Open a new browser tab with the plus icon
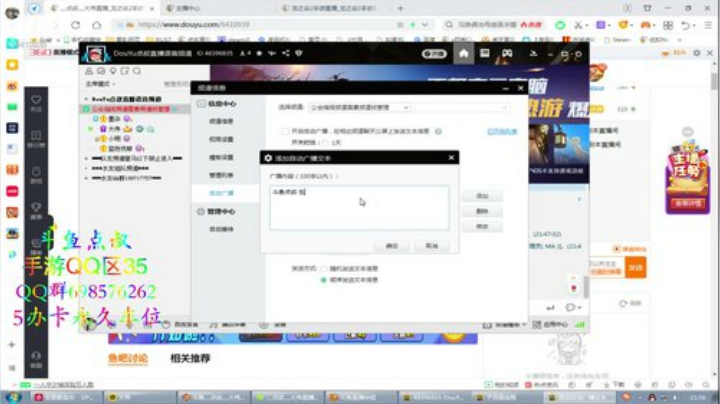Screen dimensions: 720x404 click(400, 8)
